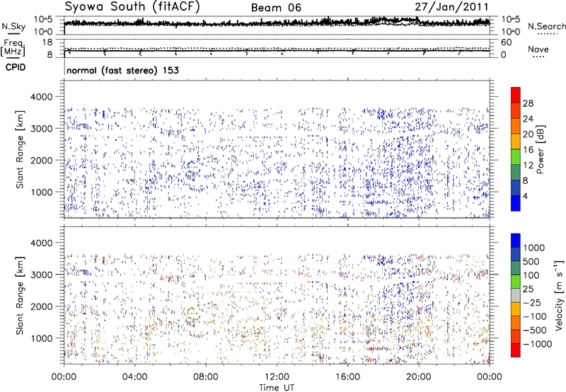Viewport: 566px width, 392px height.
Task: Click the '04:00' time axis tick
Action: tap(134, 377)
